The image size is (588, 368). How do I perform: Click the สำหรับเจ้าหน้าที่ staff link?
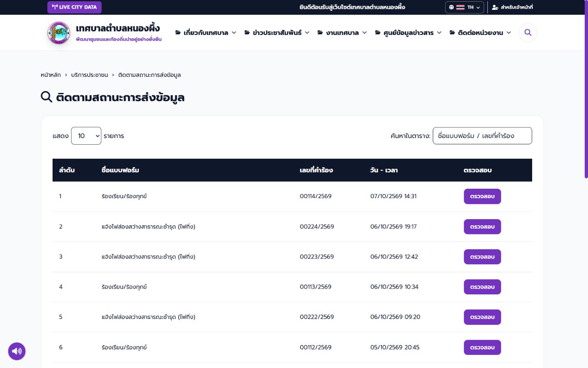coord(512,7)
